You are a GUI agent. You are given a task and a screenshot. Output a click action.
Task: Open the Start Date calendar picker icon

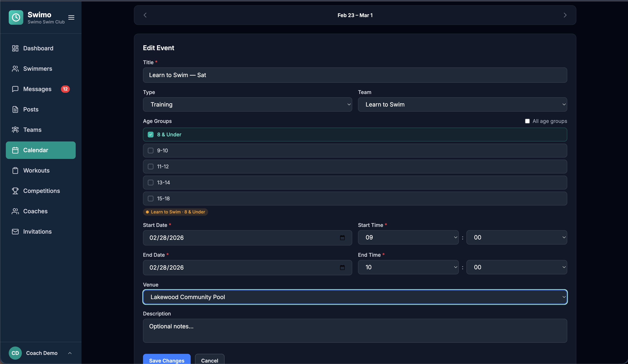pyautogui.click(x=343, y=238)
